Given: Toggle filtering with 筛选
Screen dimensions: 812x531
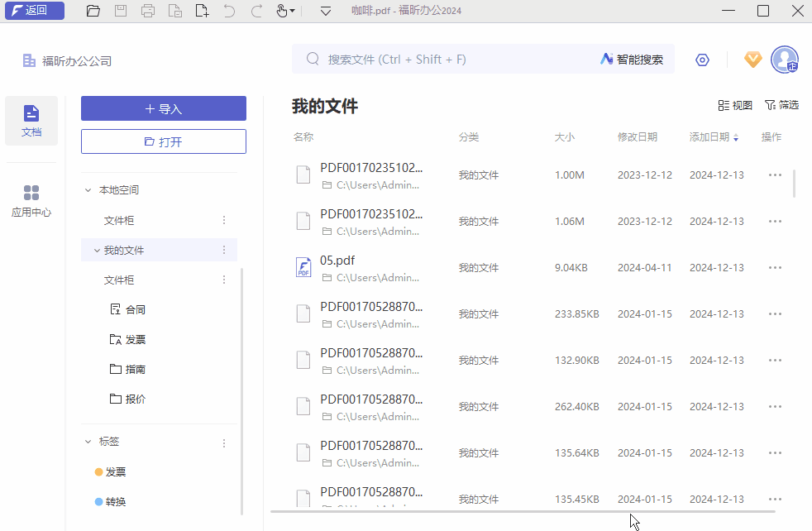Looking at the screenshot, I should tap(782, 106).
